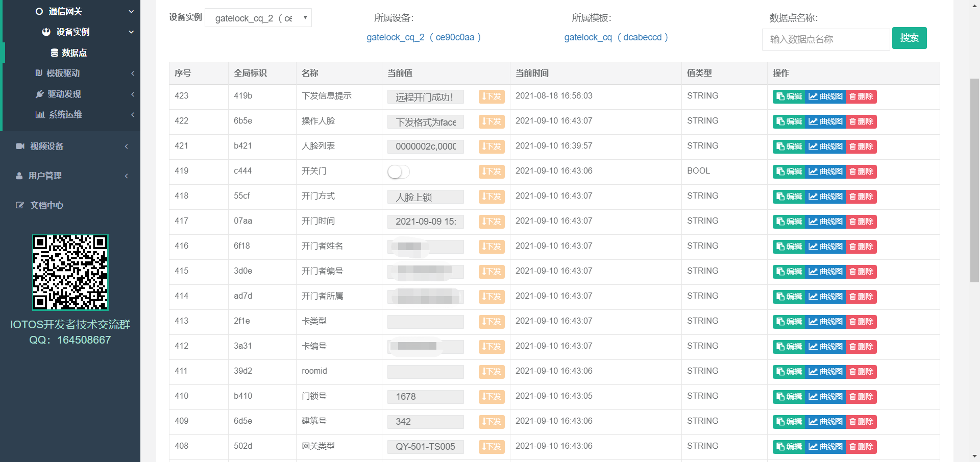
Task: Open curve chart for 操作人脸 row
Action: tap(825, 121)
